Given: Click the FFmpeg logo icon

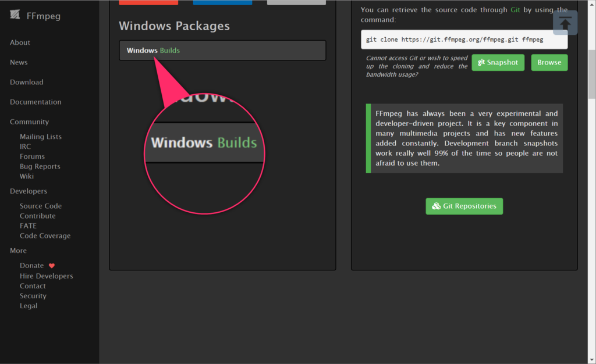Looking at the screenshot, I should pyautogui.click(x=15, y=15).
